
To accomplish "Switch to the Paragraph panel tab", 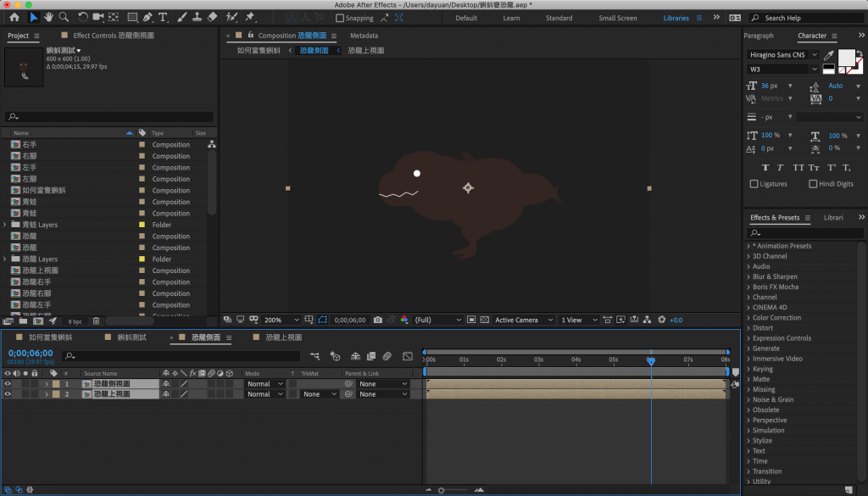I will [x=759, y=36].
